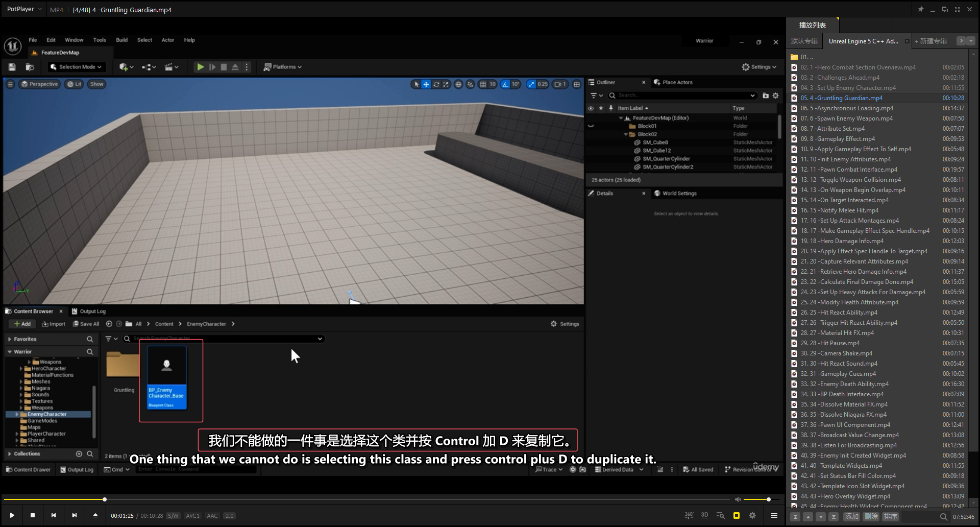Expand the Collections section
The width and height of the screenshot is (980, 527).
pos(10,453)
